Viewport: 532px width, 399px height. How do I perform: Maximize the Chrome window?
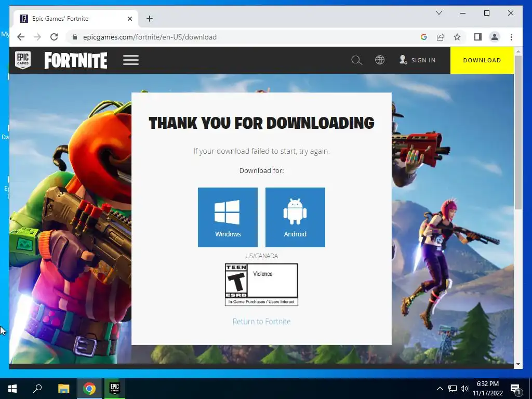(486, 13)
